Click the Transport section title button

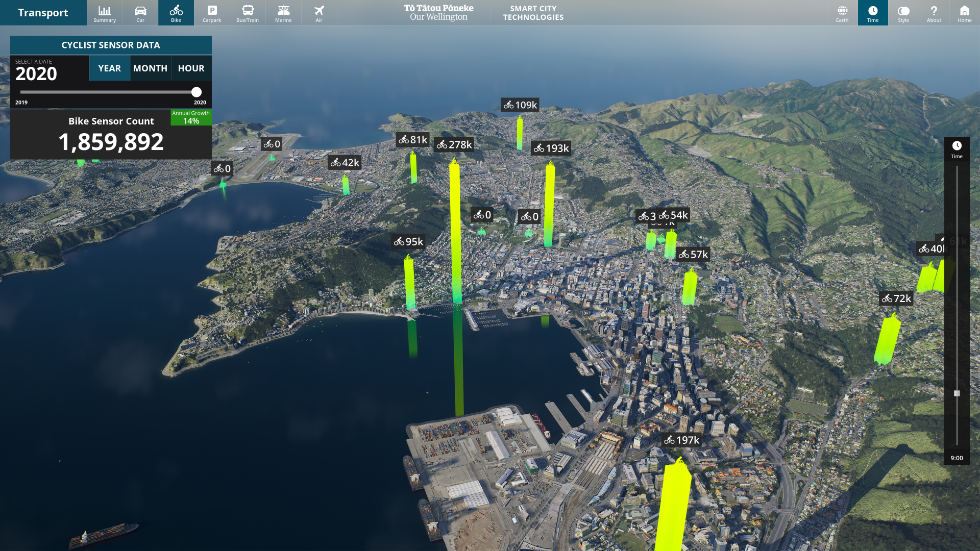(43, 13)
